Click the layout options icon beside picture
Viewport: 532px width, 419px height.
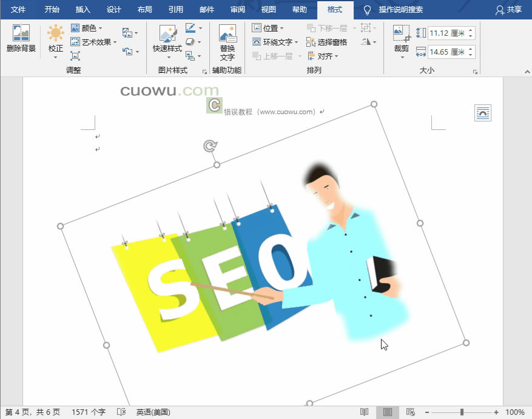coord(483,113)
